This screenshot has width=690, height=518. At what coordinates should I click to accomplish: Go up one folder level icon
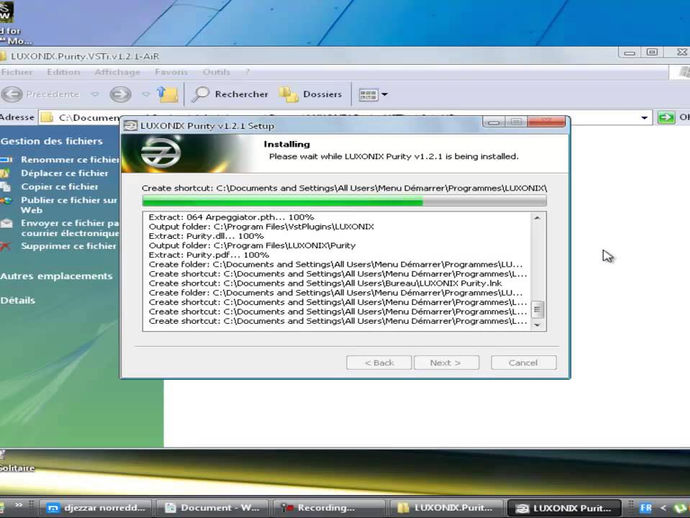click(168, 94)
